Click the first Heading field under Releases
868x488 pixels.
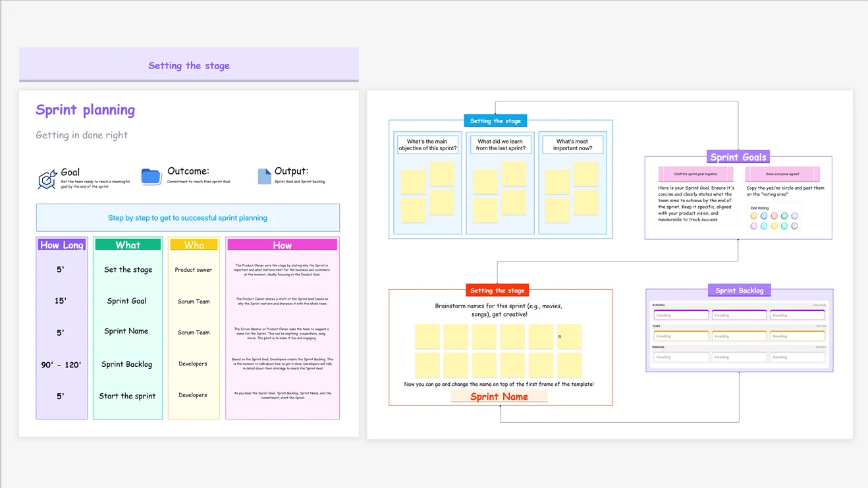tap(681, 357)
